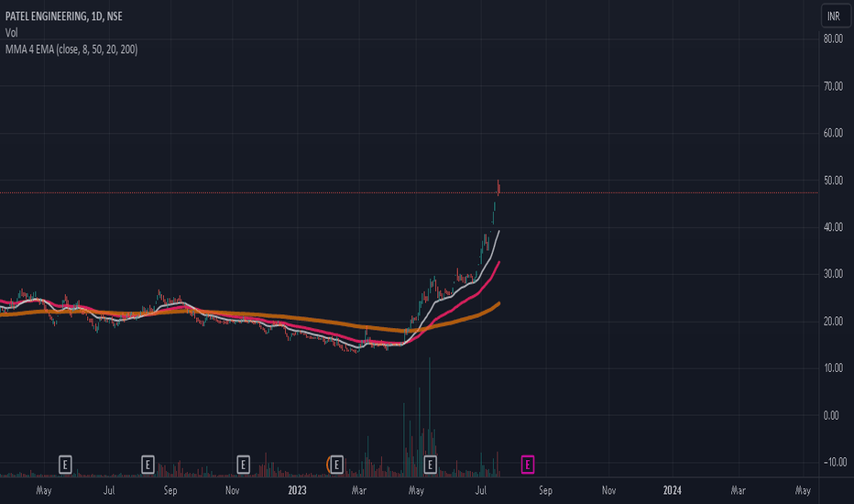Click the pink upcoming earnings E marker
The width and height of the screenshot is (854, 504).
[527, 465]
